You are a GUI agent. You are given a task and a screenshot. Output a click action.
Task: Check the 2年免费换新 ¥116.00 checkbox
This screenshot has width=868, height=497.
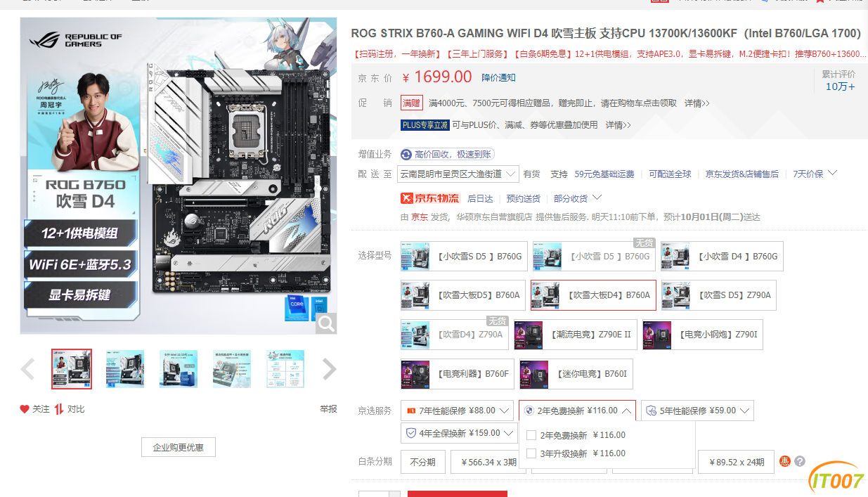coord(531,435)
